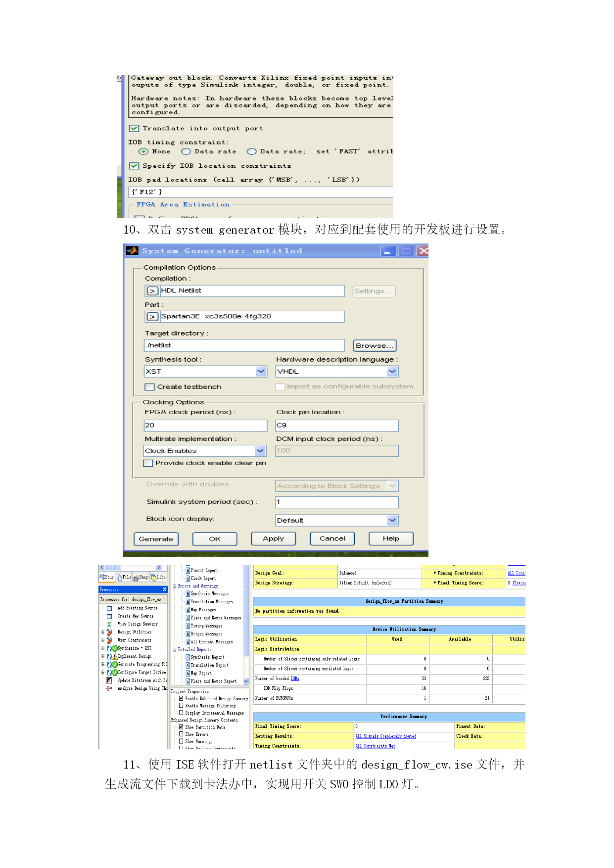
Task: Click the Create New Source process icon
Action: click(x=109, y=616)
